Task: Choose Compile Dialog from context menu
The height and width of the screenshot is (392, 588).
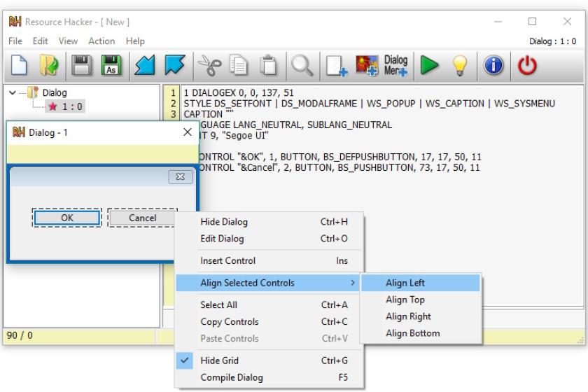Action: (x=269, y=377)
